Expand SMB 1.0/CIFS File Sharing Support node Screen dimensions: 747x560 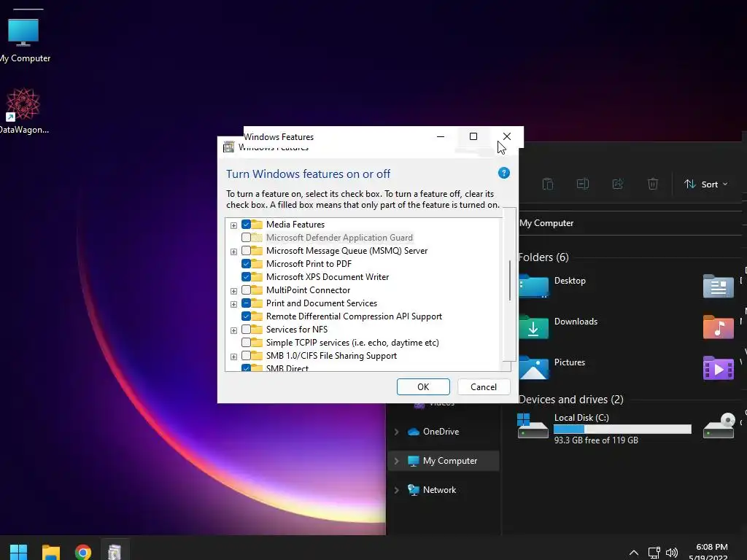click(x=233, y=357)
